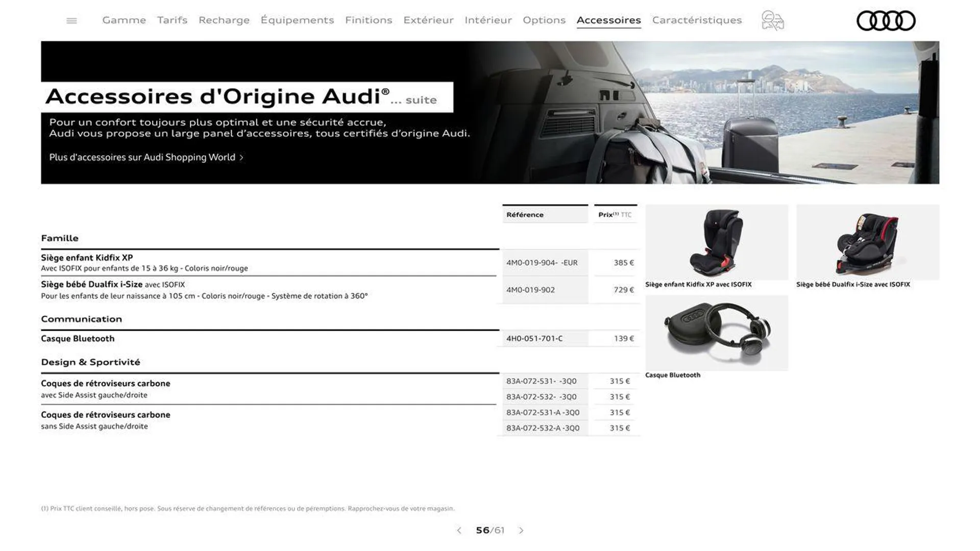Click caption Siège bébé Dualfix i-Size avec ISOFIX
Viewport: 980px width, 551px height.
(853, 285)
